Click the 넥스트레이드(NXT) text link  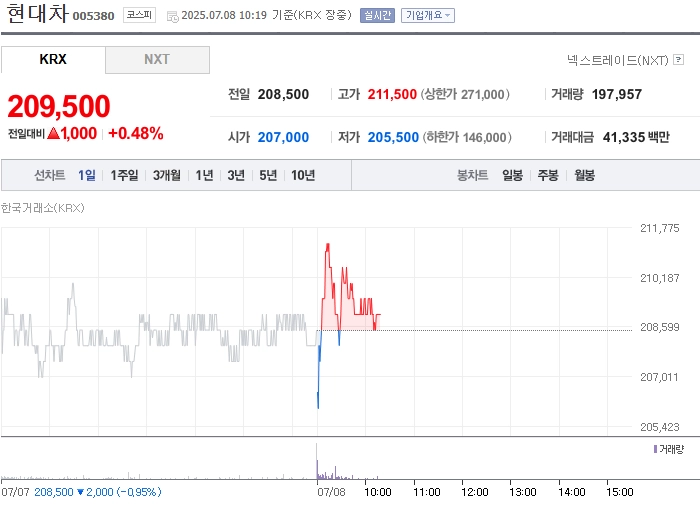617,60
